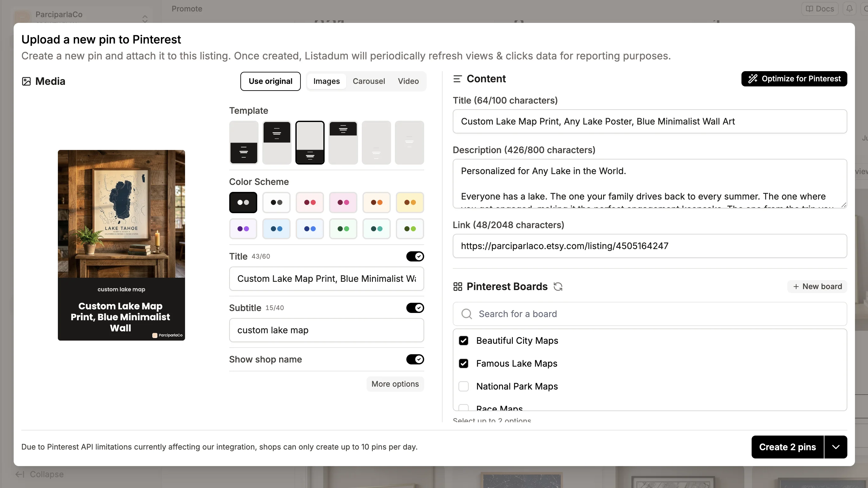Pick the olive green color scheme swatch

tap(410, 229)
